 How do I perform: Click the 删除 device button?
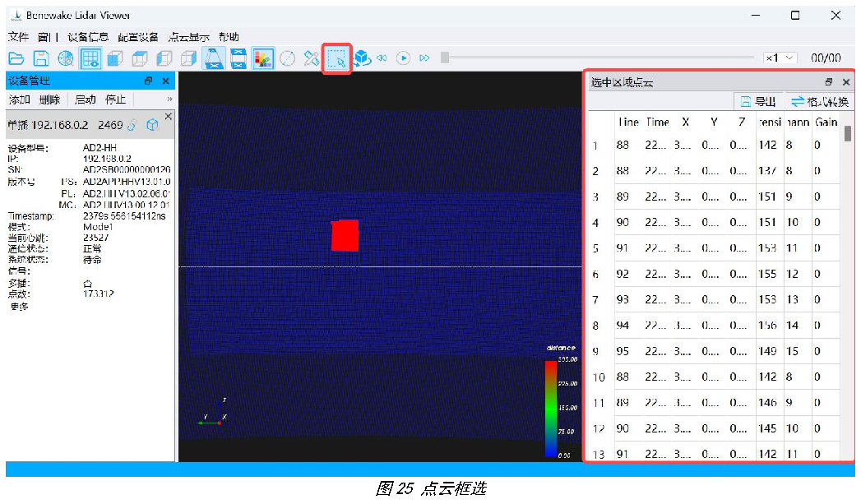click(x=49, y=99)
